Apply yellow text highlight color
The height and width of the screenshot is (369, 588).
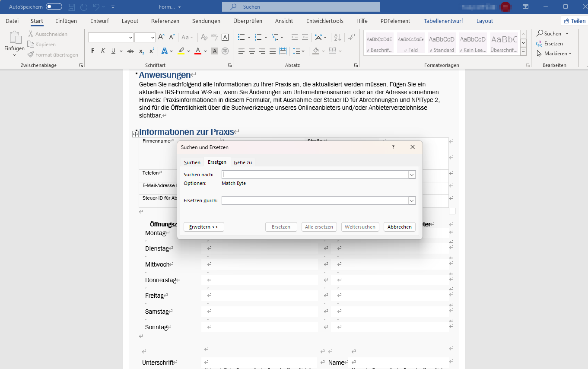pos(181,51)
